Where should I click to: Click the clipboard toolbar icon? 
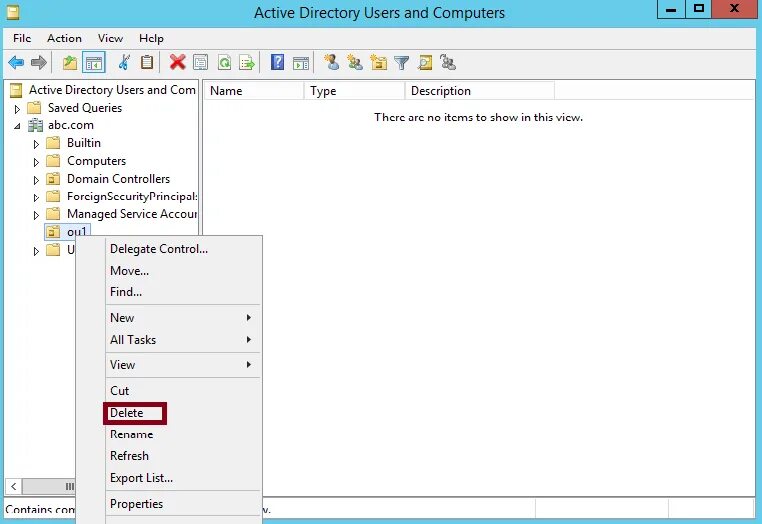click(147, 63)
